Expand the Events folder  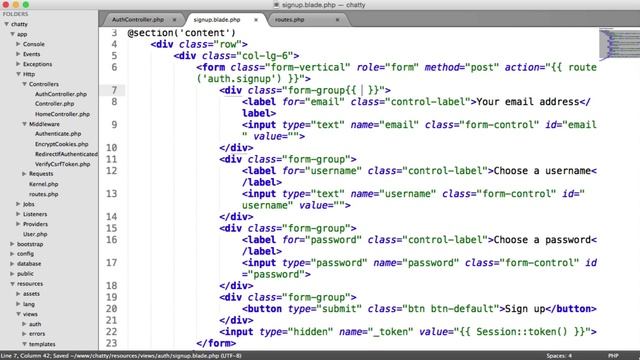tap(18, 54)
